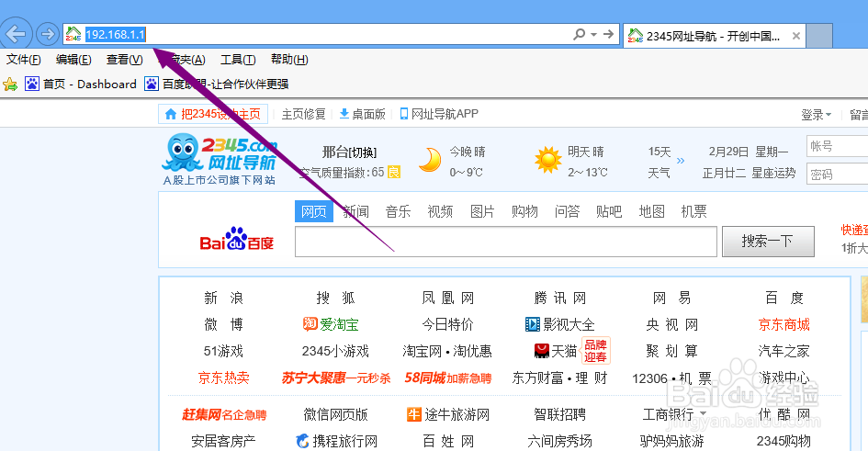Open the 爱淘宝 link

[x=331, y=324]
